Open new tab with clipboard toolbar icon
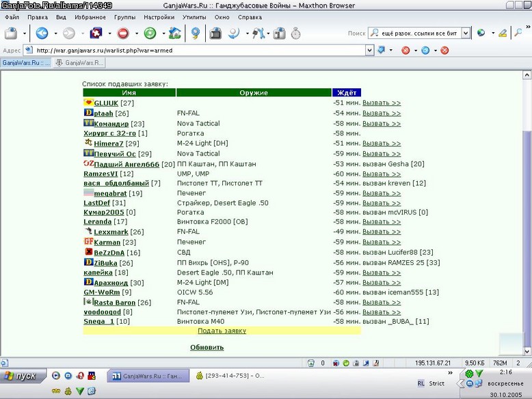The image size is (532, 399). (x=11, y=33)
